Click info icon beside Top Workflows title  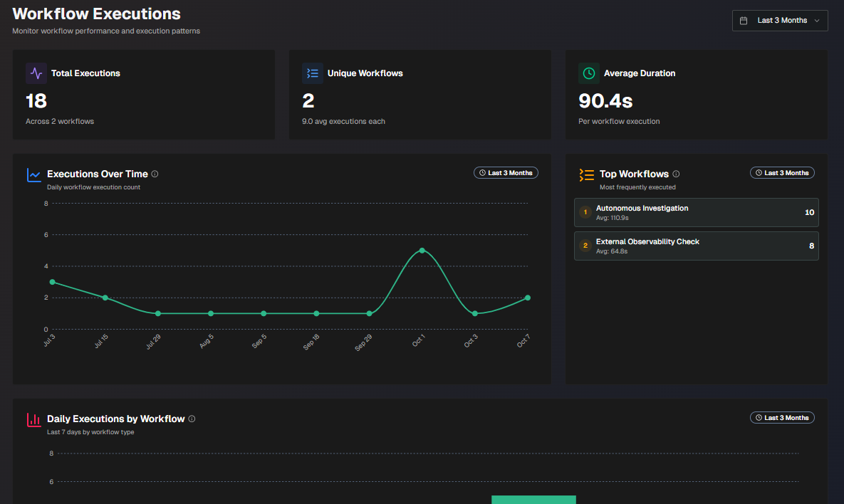click(676, 174)
